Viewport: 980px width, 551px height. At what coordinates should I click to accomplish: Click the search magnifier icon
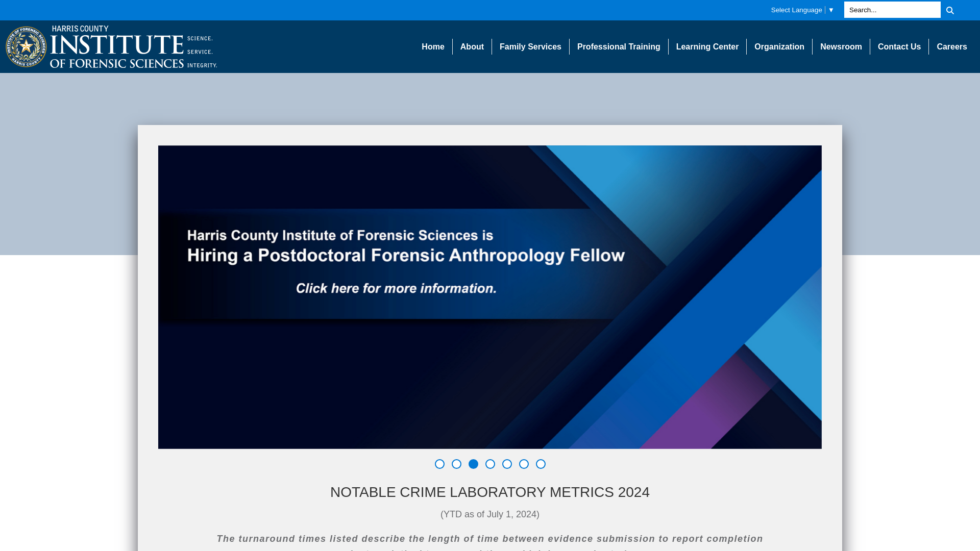(x=950, y=10)
